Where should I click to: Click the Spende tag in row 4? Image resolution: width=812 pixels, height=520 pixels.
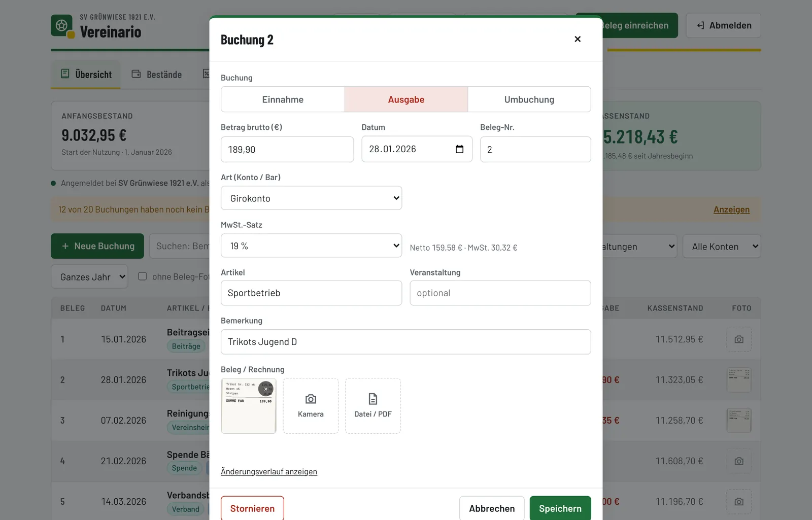[184, 468]
